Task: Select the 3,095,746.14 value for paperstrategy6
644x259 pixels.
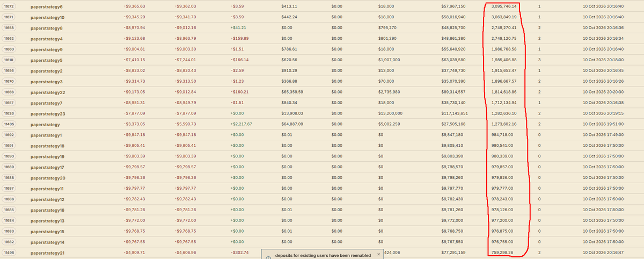Action: tap(503, 6)
